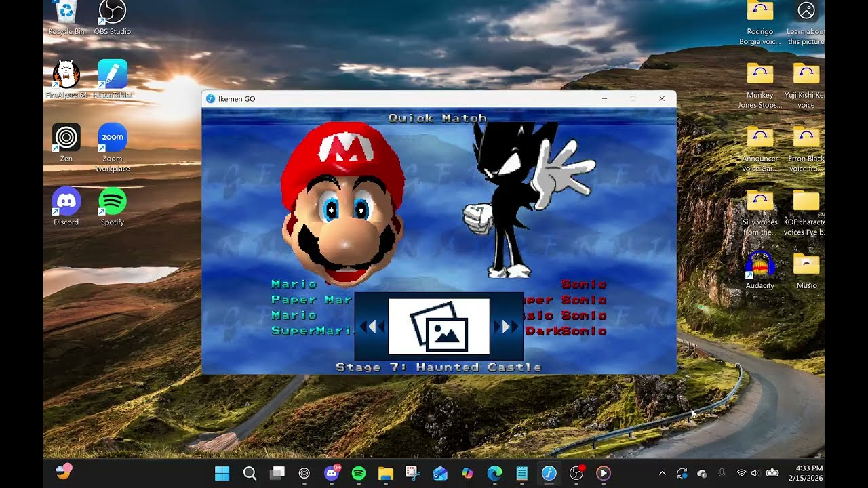Open Outlook mail from the taskbar
The height and width of the screenshot is (488, 868).
pos(440,473)
